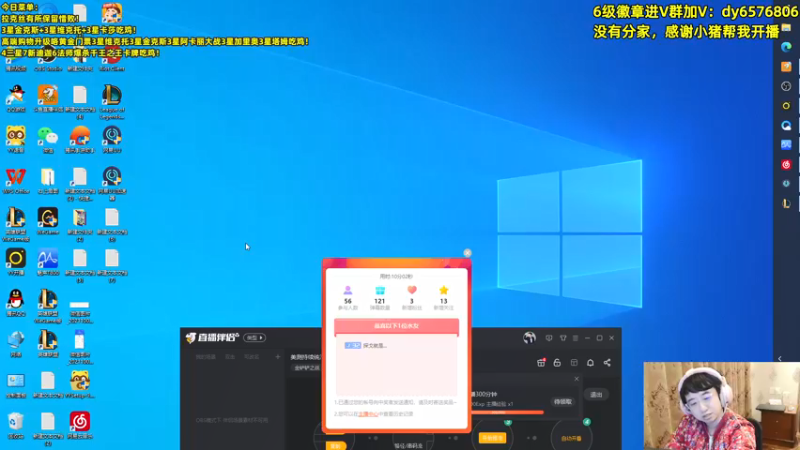Open the Tencent QQ penguin icon

(x=16, y=303)
